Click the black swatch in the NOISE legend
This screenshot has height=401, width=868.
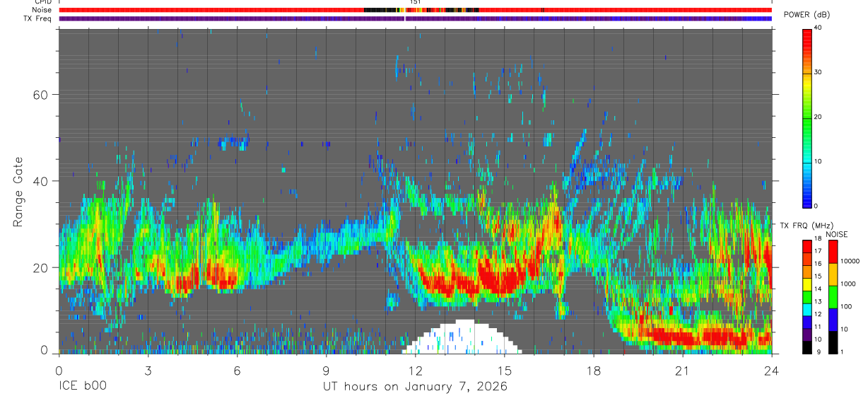tap(832, 341)
